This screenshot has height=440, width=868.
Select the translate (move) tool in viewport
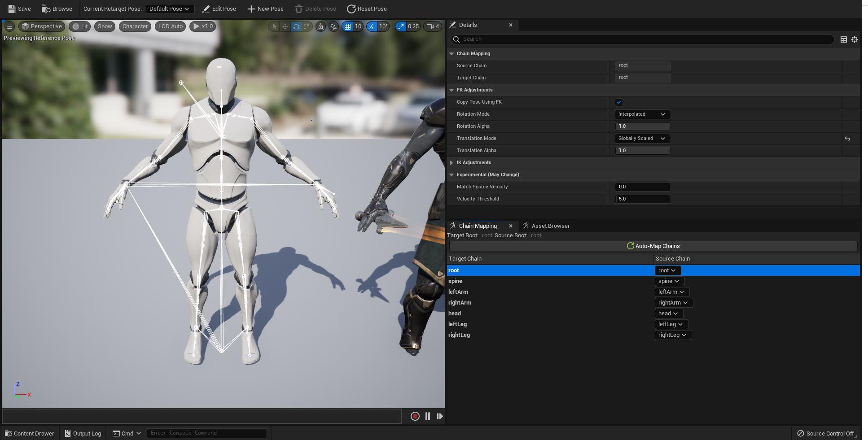(x=285, y=26)
